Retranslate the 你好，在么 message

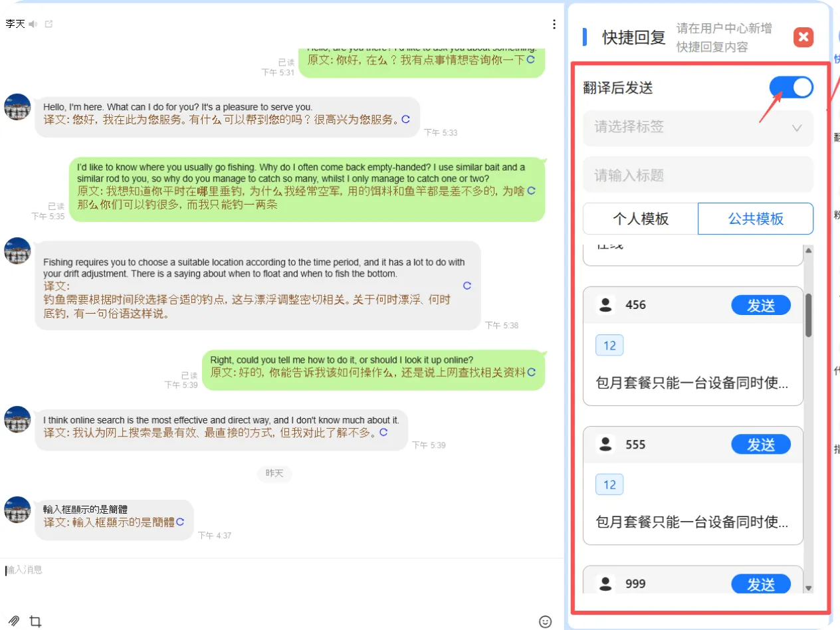click(x=530, y=60)
